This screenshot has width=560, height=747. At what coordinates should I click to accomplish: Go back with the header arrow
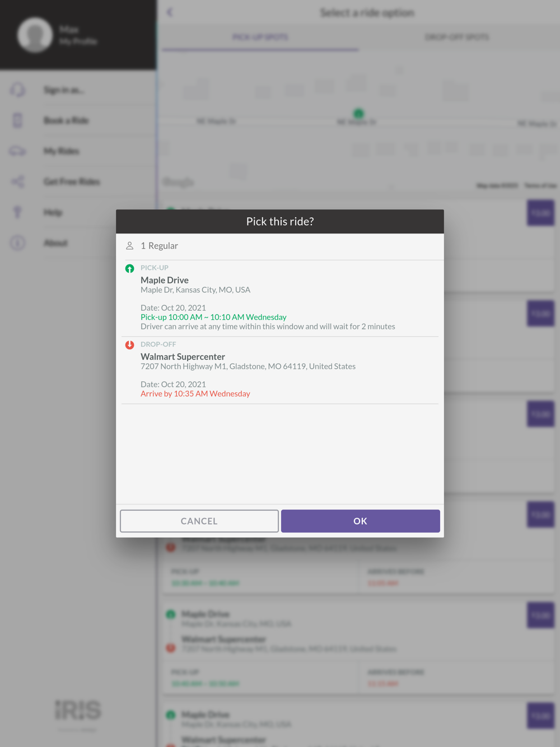pos(170,12)
